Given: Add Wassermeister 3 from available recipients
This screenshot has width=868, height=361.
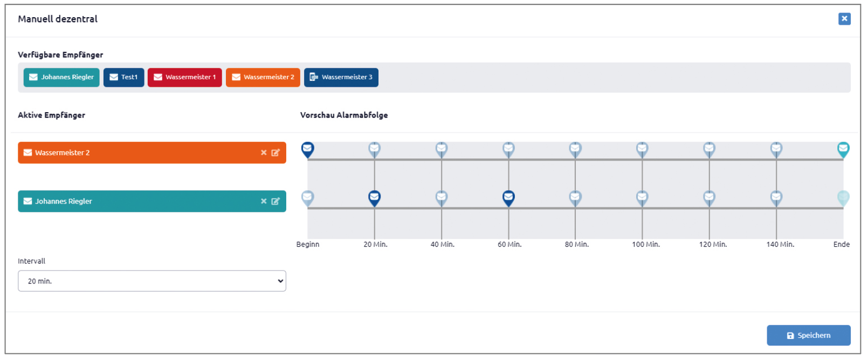Looking at the screenshot, I should pyautogui.click(x=341, y=77).
